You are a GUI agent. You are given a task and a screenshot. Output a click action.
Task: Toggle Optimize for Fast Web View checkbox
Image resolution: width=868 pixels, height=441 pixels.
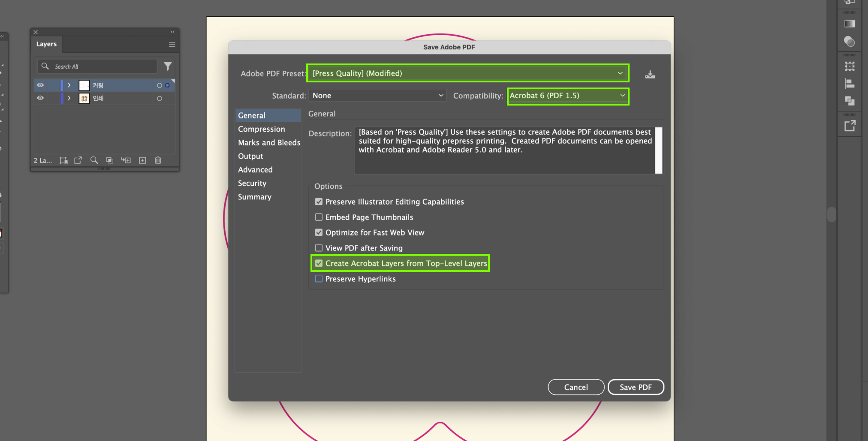click(x=319, y=233)
